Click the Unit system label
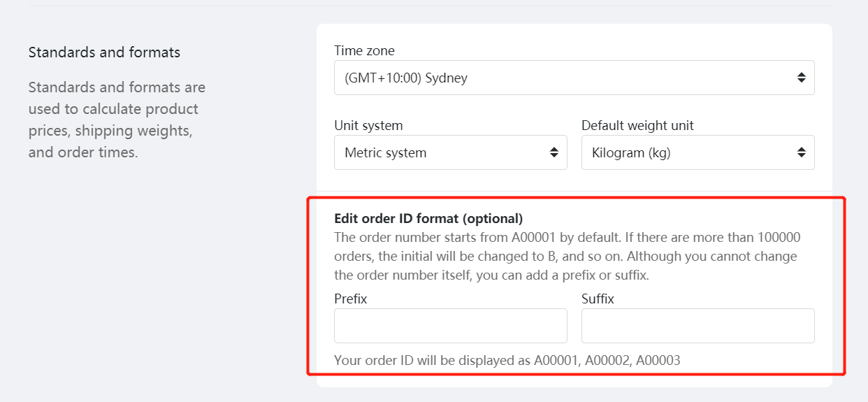The image size is (868, 402). (x=368, y=126)
